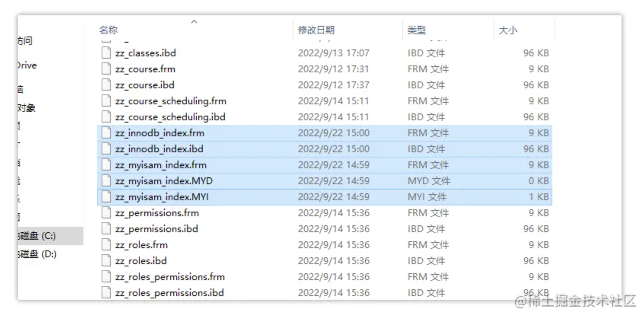Click date 2022/9/13 17:07 of zz_classes.ibd

333,53
